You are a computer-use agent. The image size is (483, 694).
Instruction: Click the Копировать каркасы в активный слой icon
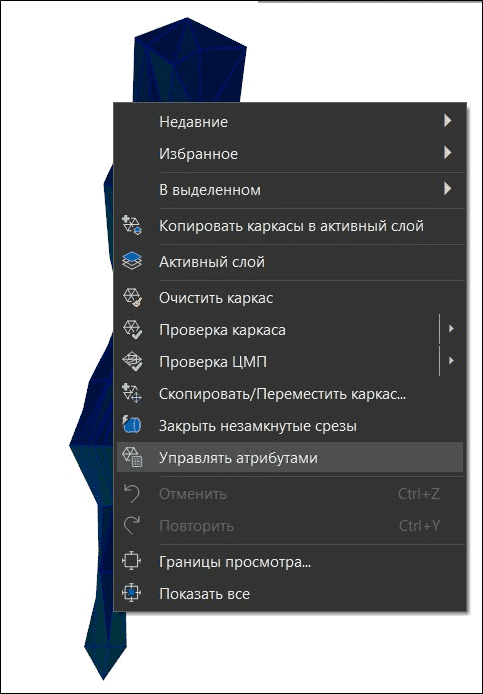pos(131,226)
